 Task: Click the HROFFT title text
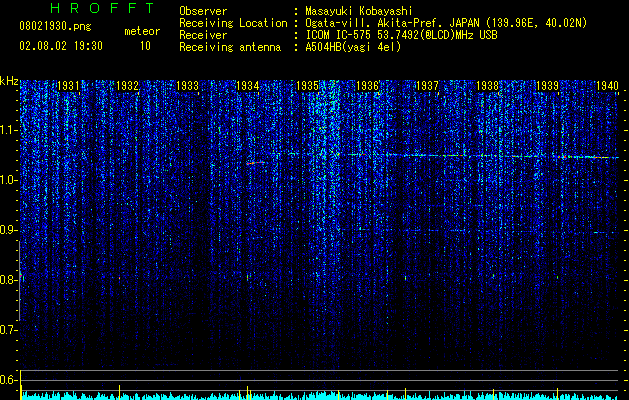tap(103, 8)
